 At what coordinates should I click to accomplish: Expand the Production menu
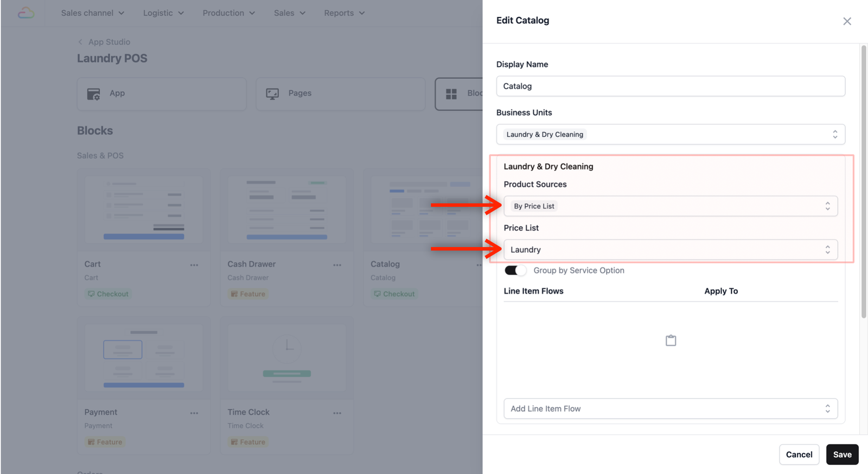tap(229, 13)
